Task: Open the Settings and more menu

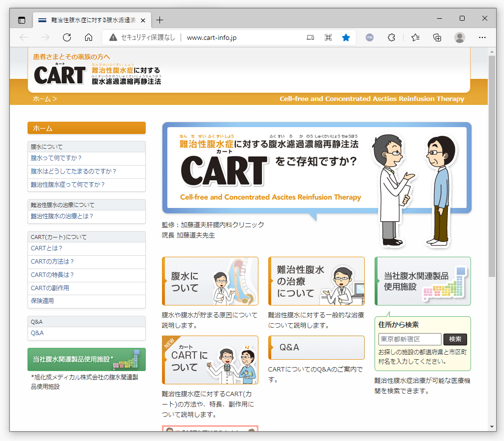Action: [x=482, y=37]
